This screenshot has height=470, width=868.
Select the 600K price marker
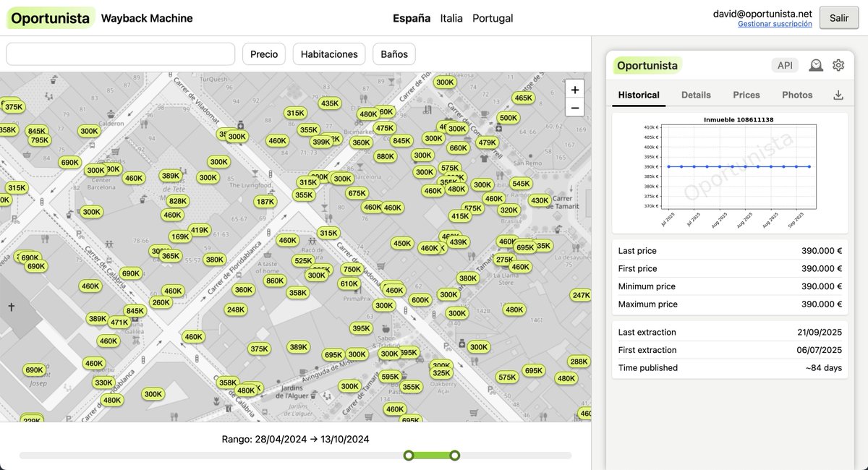(420, 300)
